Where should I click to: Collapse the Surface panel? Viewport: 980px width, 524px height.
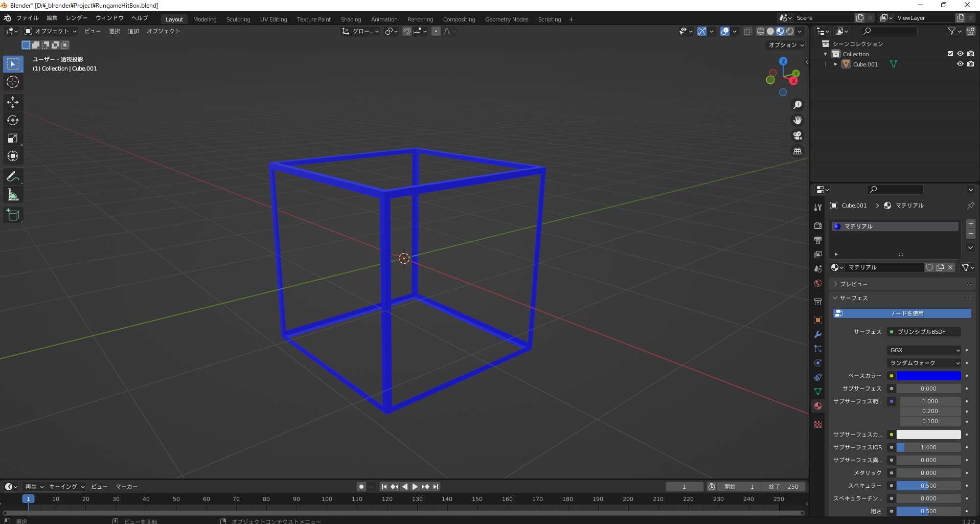pos(853,298)
